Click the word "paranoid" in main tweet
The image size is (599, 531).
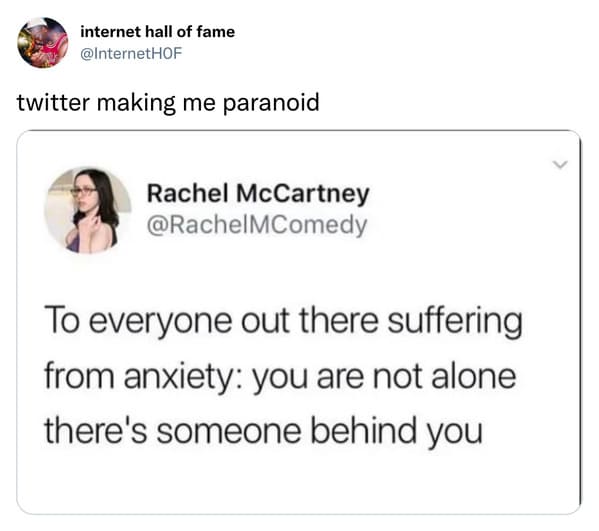(x=271, y=104)
